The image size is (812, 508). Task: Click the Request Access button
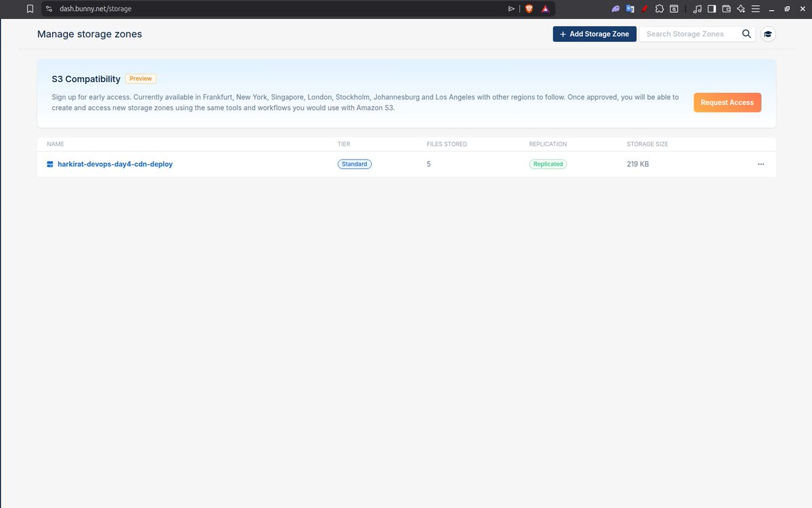tap(727, 102)
